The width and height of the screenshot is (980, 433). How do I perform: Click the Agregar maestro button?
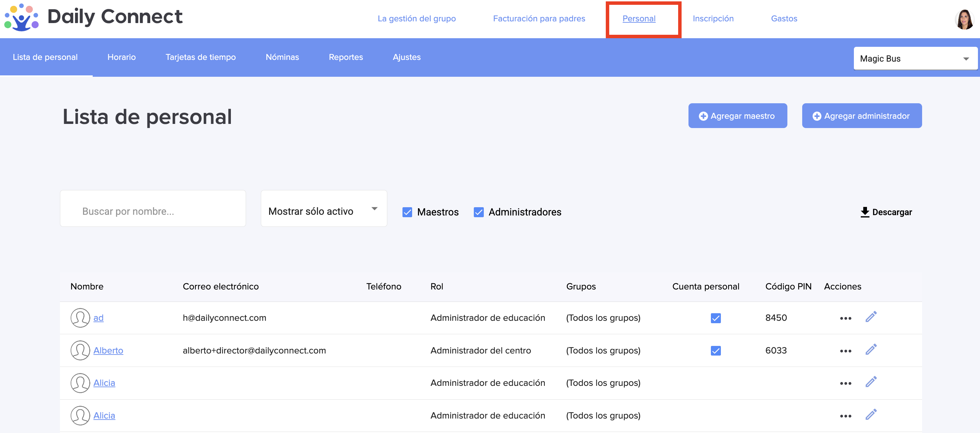tap(737, 116)
